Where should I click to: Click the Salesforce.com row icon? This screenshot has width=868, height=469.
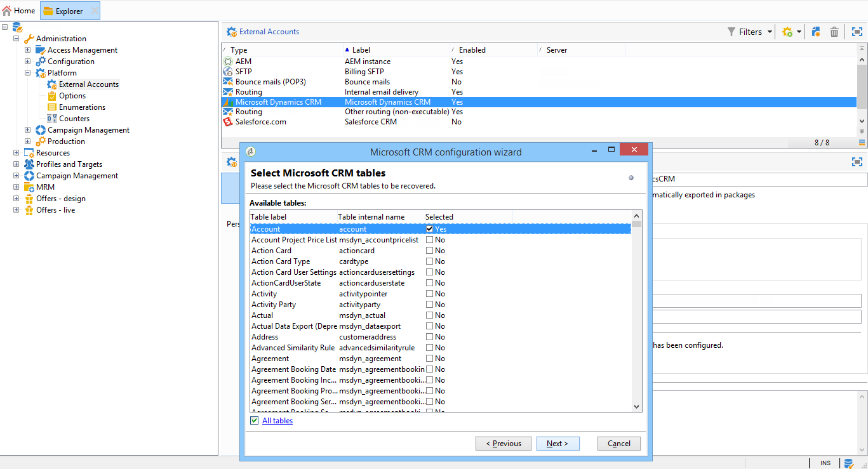228,122
